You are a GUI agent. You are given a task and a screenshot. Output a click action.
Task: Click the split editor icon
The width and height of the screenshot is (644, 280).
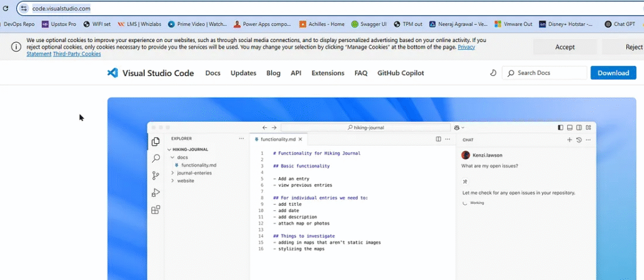click(x=438, y=139)
